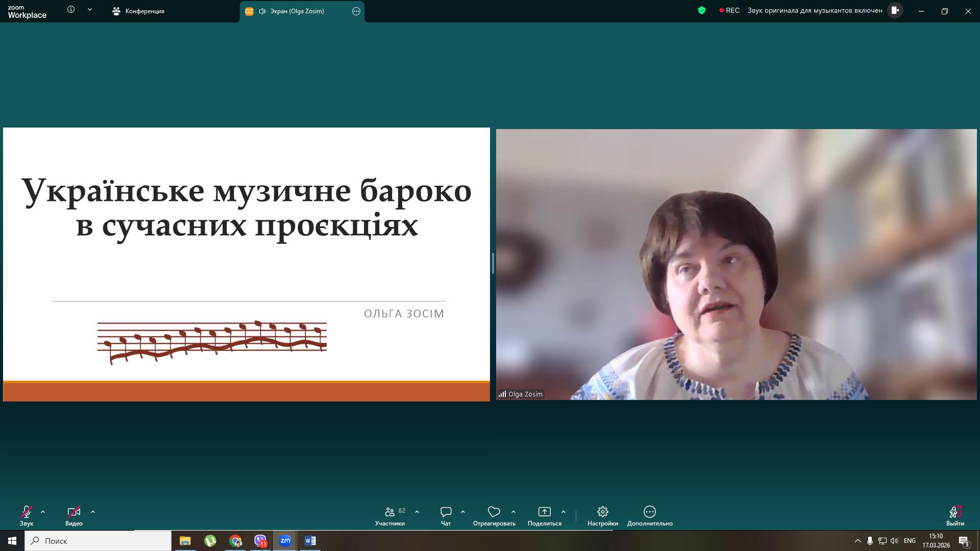Turn on the video camera
The width and height of the screenshot is (980, 551).
point(73,512)
